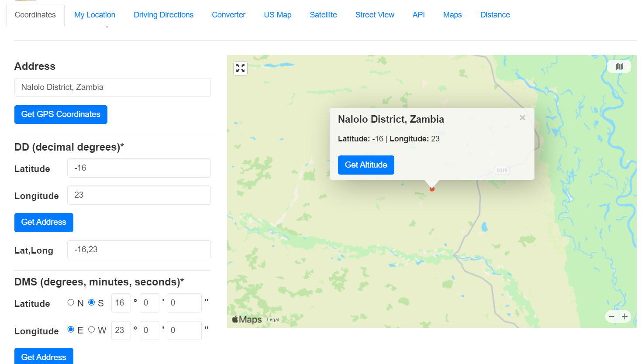
Task: Zoom in the map with plus
Action: coord(625,316)
